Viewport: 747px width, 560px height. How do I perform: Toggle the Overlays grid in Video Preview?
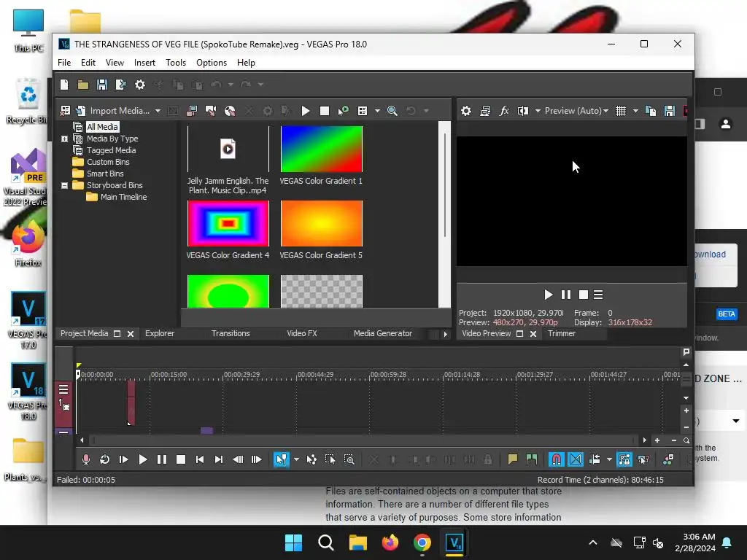point(621,111)
